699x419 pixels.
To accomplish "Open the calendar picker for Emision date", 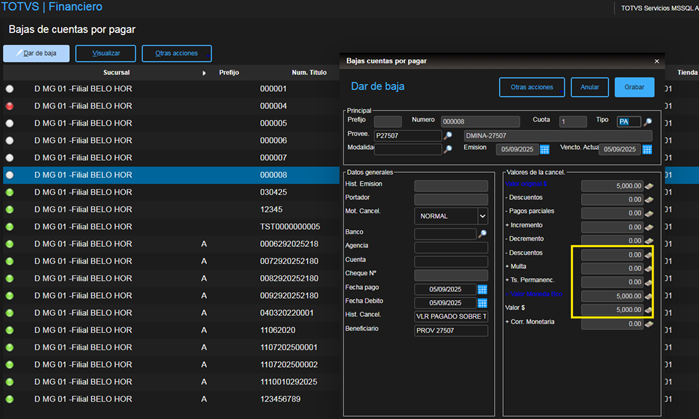I will click(545, 150).
